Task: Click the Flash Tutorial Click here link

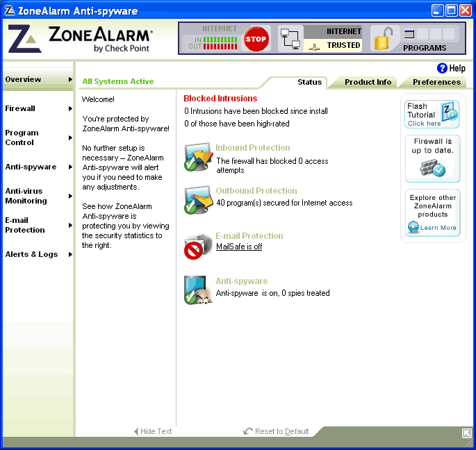Action: point(424,123)
